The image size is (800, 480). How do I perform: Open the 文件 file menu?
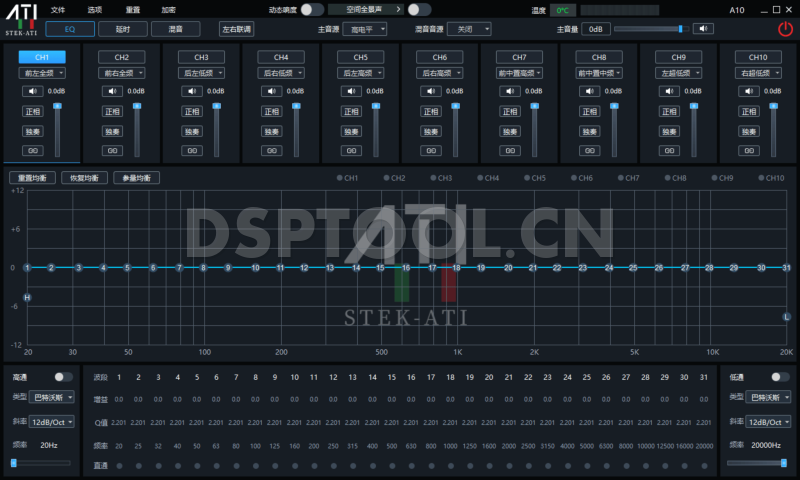[58, 10]
